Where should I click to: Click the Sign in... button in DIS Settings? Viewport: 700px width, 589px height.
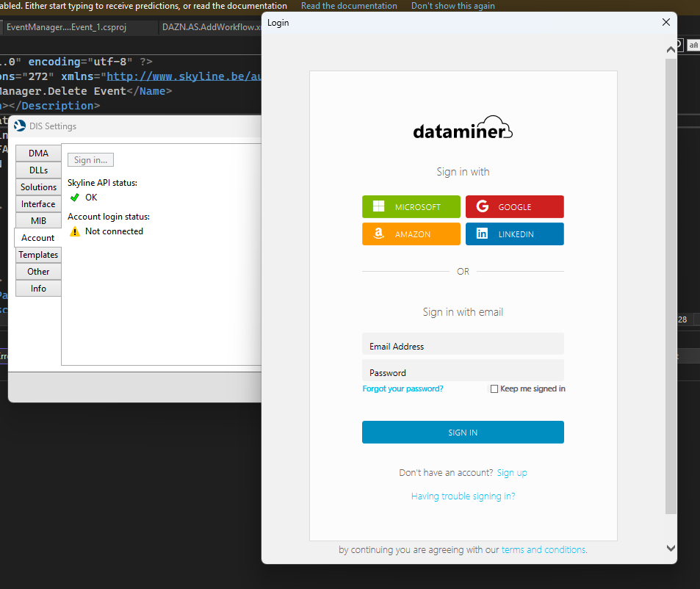90,160
